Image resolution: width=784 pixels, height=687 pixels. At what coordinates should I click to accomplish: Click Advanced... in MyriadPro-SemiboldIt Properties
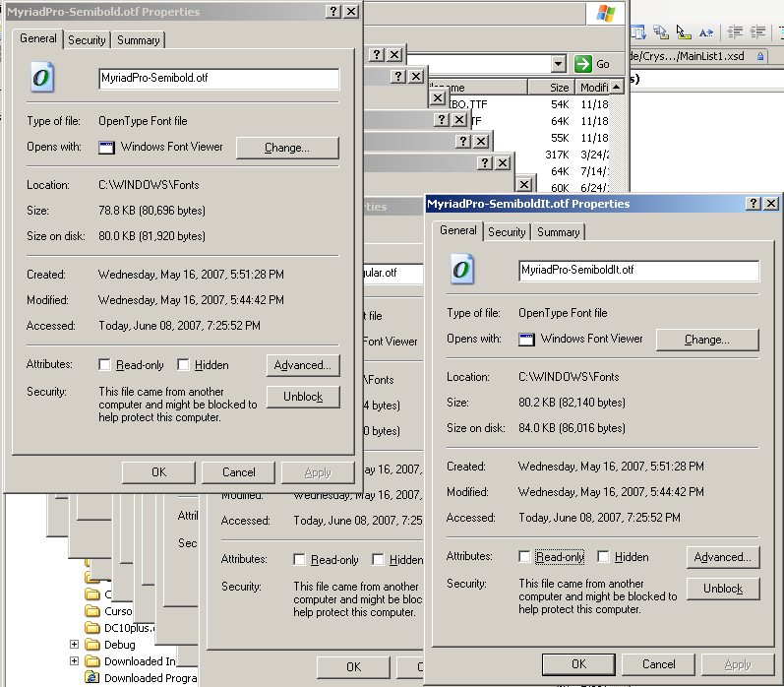tap(722, 557)
